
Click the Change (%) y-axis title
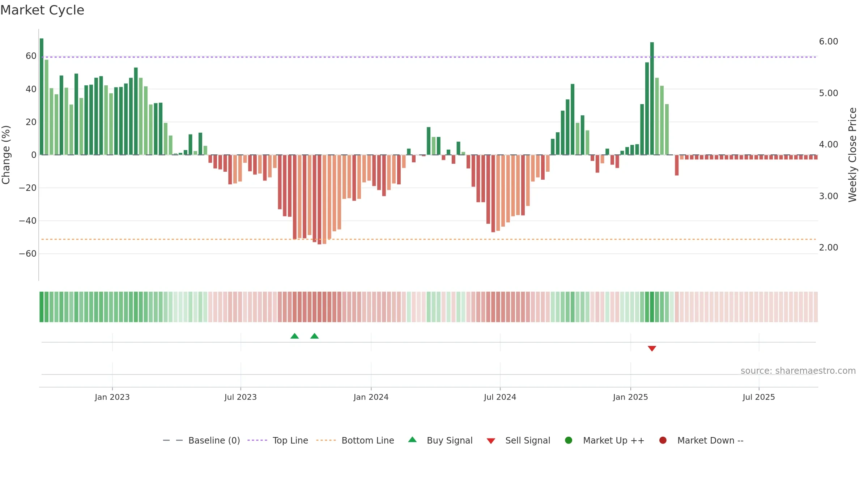point(6,155)
